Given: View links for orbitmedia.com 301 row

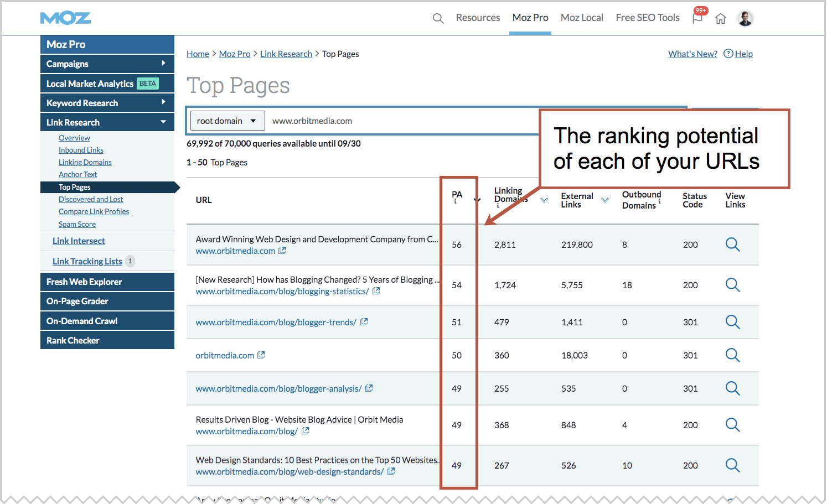Looking at the screenshot, I should pyautogui.click(x=732, y=355).
